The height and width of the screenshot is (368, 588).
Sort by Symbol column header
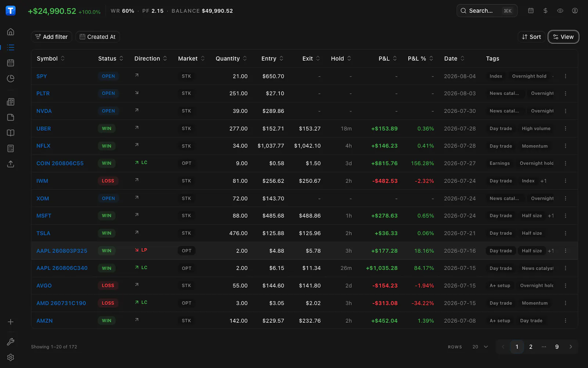pyautogui.click(x=51, y=59)
